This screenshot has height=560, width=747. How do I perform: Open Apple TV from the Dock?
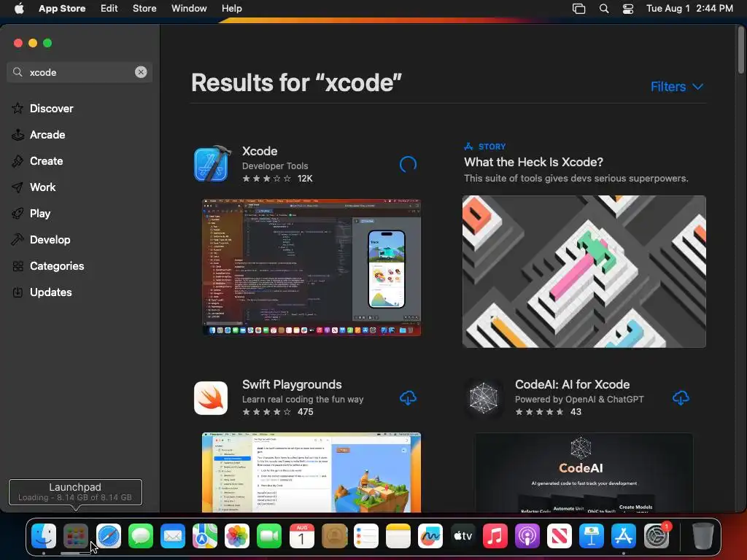tap(462, 536)
